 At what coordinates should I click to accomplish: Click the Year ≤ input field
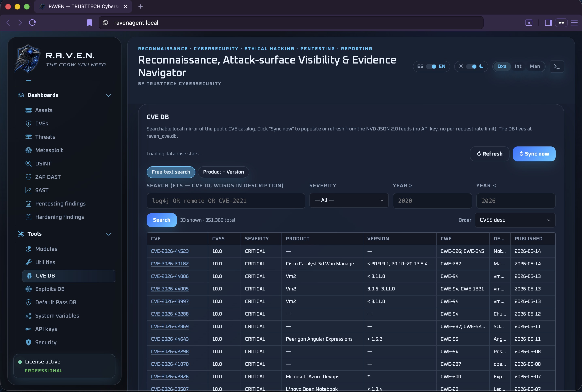tap(516, 201)
